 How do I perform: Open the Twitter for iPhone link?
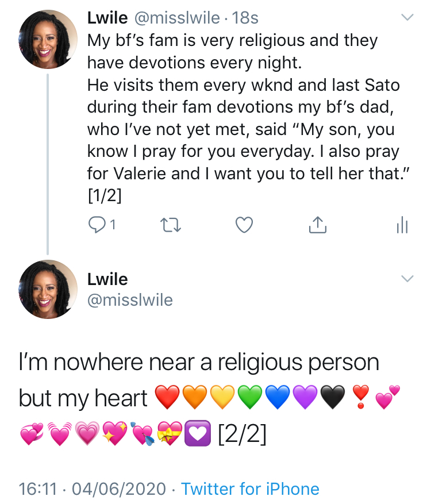tap(250, 489)
